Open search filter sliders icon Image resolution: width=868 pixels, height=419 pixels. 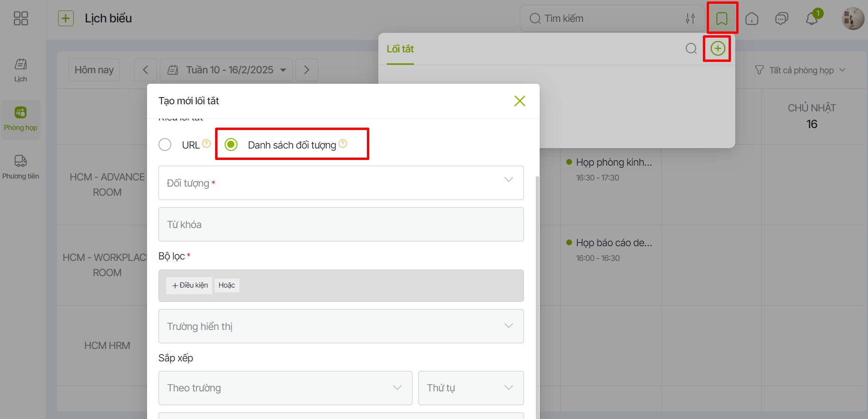tap(690, 19)
